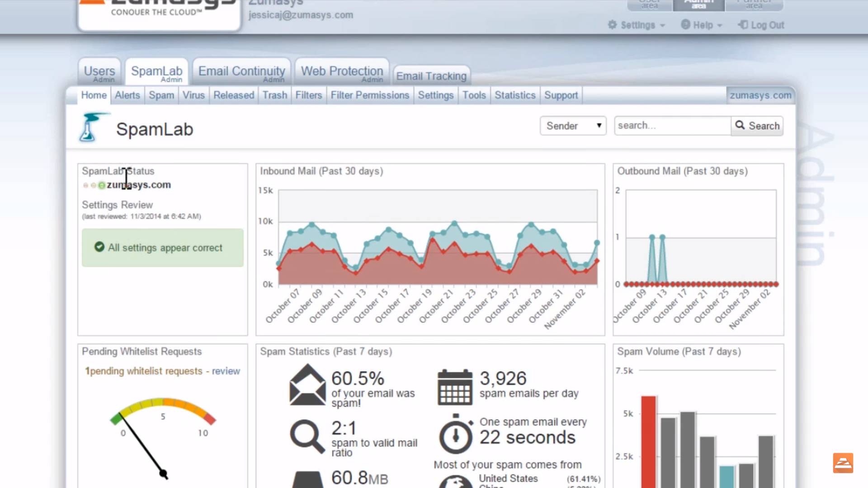
Task: Click the stopwatch spam frequency icon
Action: (456, 434)
